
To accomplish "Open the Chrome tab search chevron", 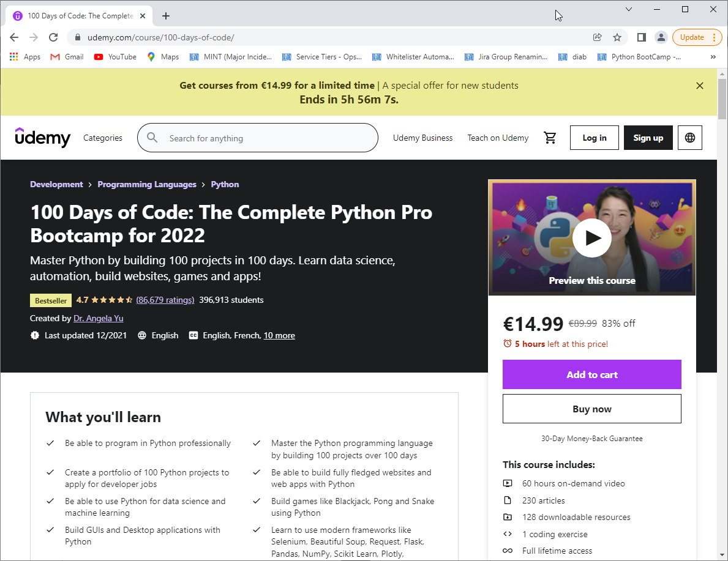I will [629, 9].
